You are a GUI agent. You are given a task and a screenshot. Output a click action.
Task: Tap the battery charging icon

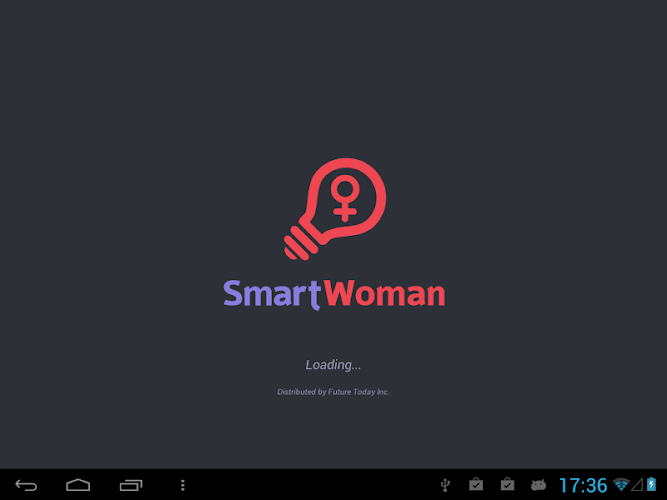pos(651,484)
